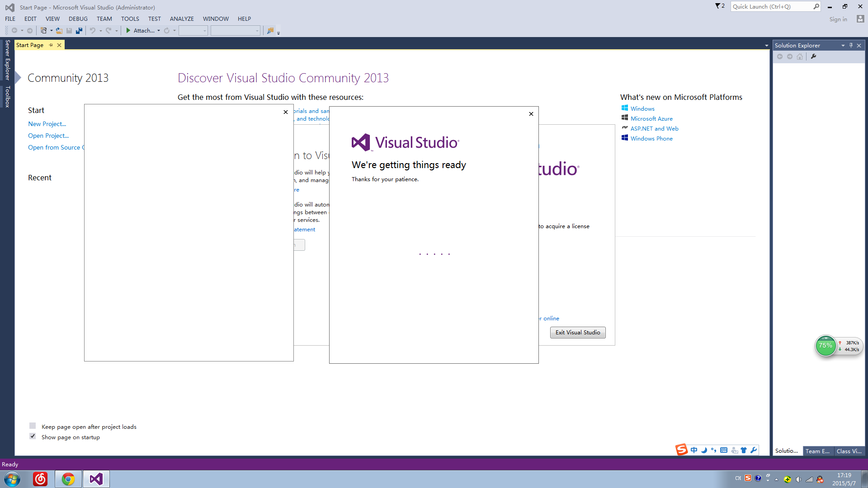The height and width of the screenshot is (488, 868).
Task: Open the Solution Explorer window position dropdown
Action: pos(843,45)
